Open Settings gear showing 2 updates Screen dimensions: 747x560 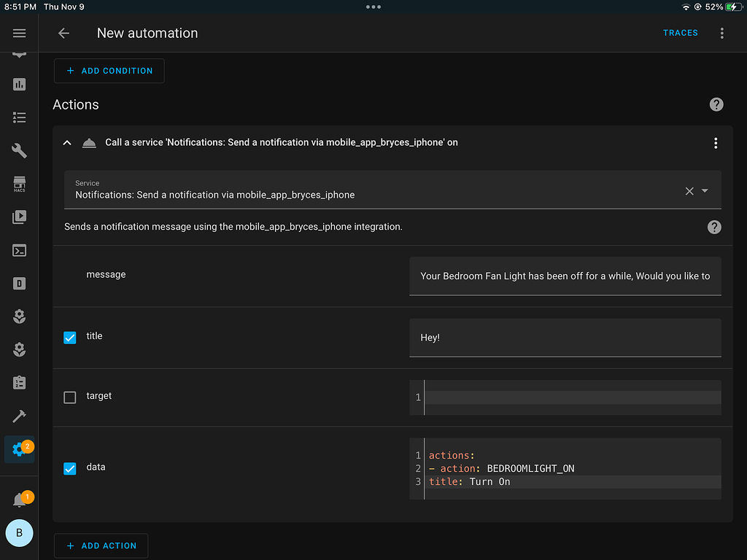coord(19,449)
